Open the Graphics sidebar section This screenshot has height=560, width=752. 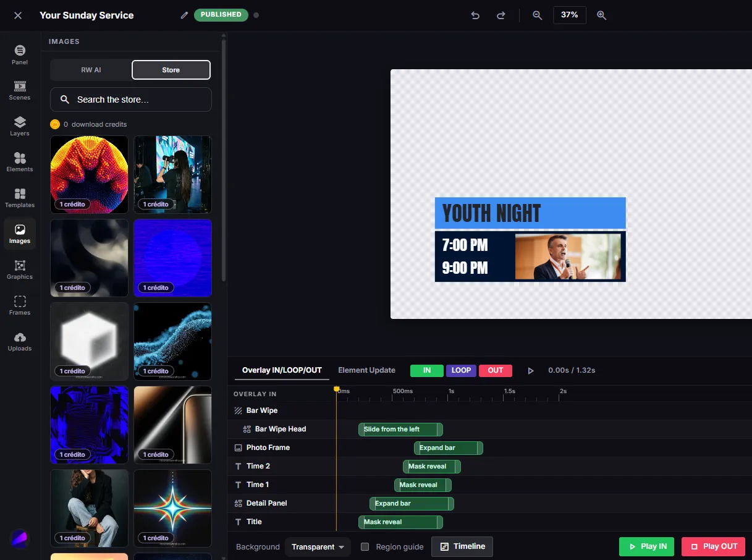(x=20, y=269)
